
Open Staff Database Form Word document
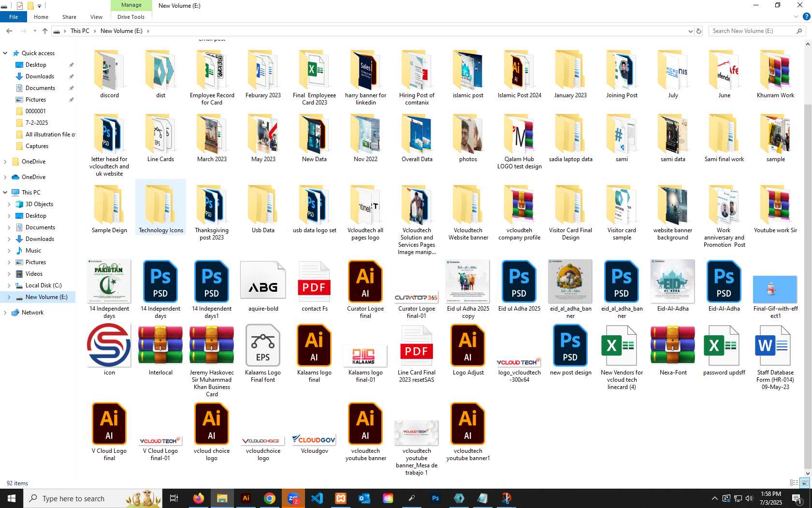pos(775,357)
